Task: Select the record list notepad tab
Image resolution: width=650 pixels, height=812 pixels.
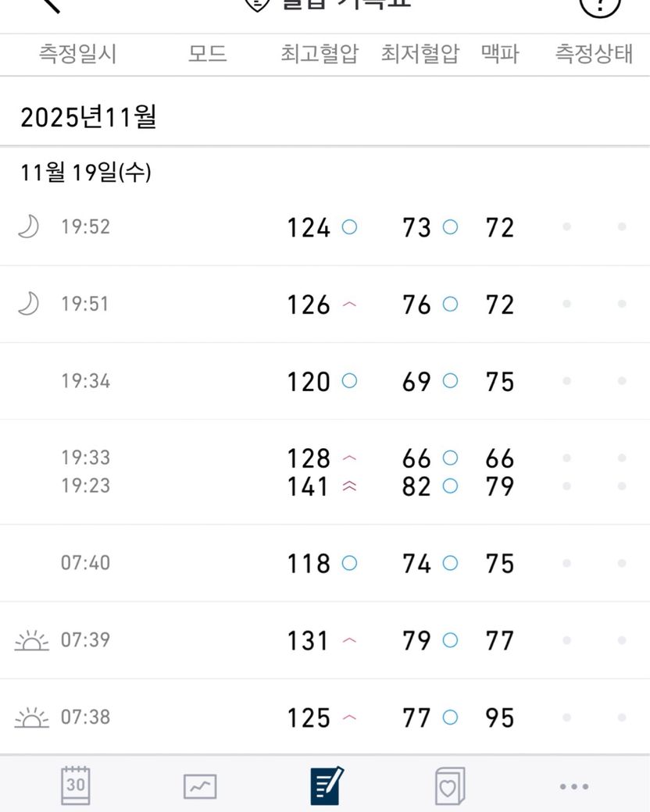Action: pyautogui.click(x=326, y=785)
